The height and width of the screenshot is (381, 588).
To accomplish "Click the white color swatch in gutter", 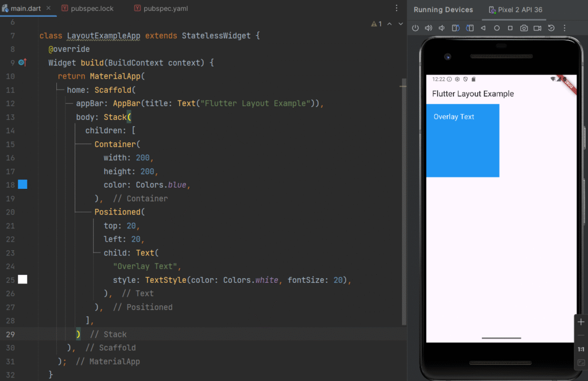I will pos(22,279).
